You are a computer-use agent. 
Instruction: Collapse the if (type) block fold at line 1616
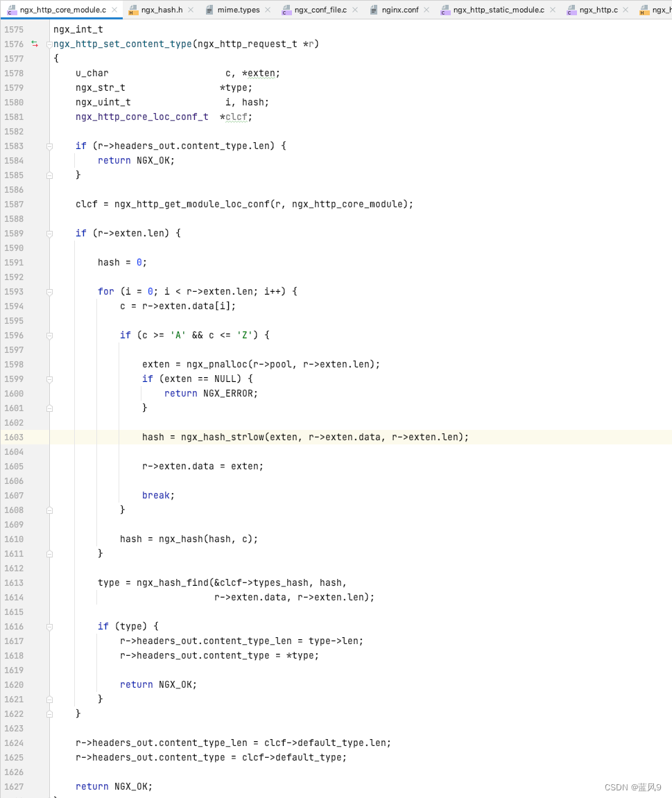[49, 626]
